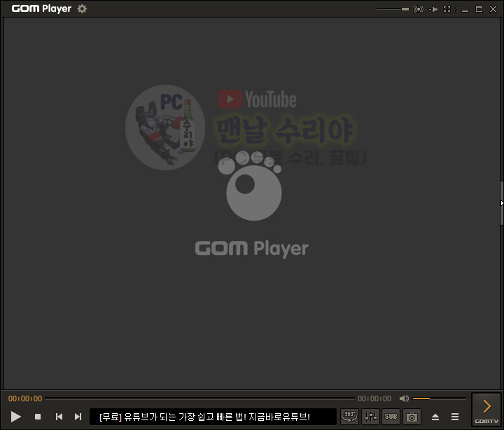
Task: Play the video with the Play button
Action: 15,417
